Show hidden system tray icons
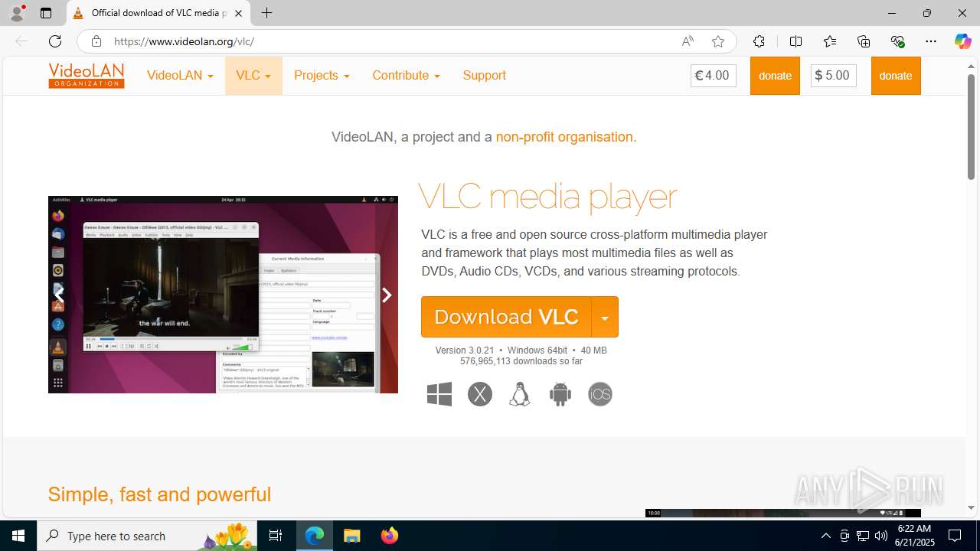980x551 pixels. (825, 536)
